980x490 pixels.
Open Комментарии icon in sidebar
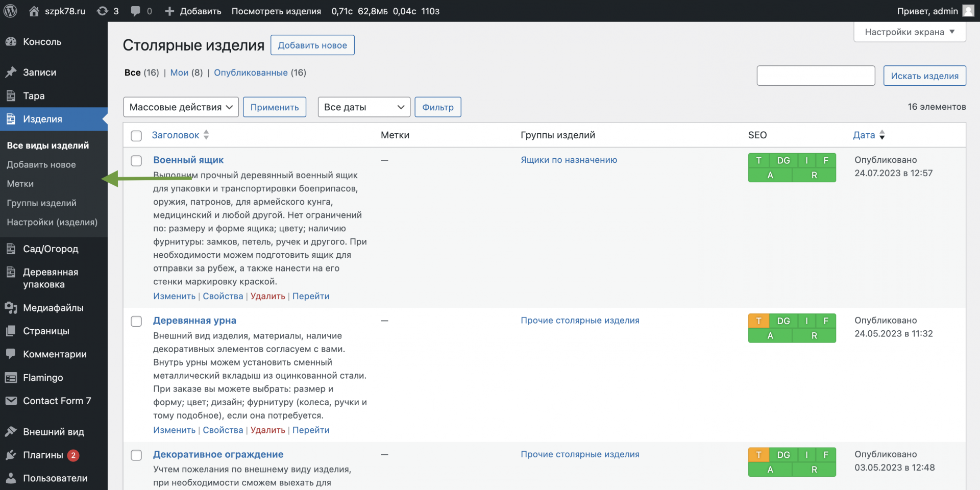[x=11, y=354]
